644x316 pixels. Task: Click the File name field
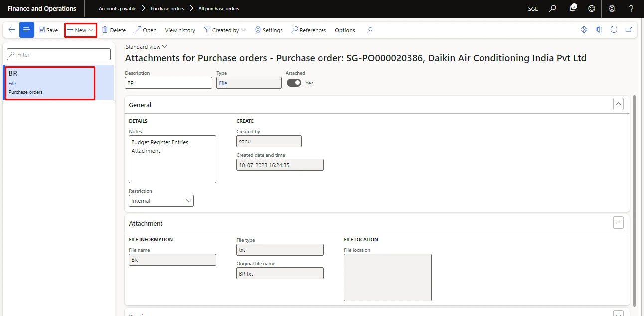coord(172,260)
